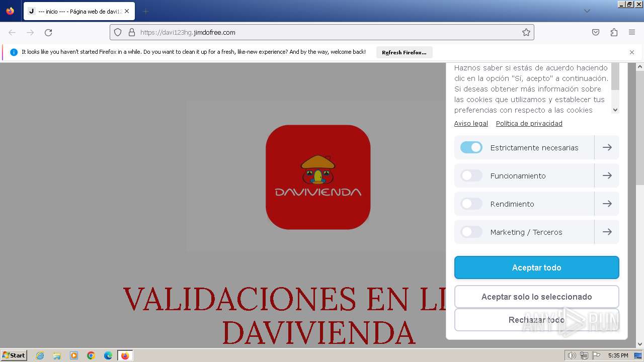The image size is (644, 362).
Task: Open the Windows Start menu
Action: coord(14,355)
